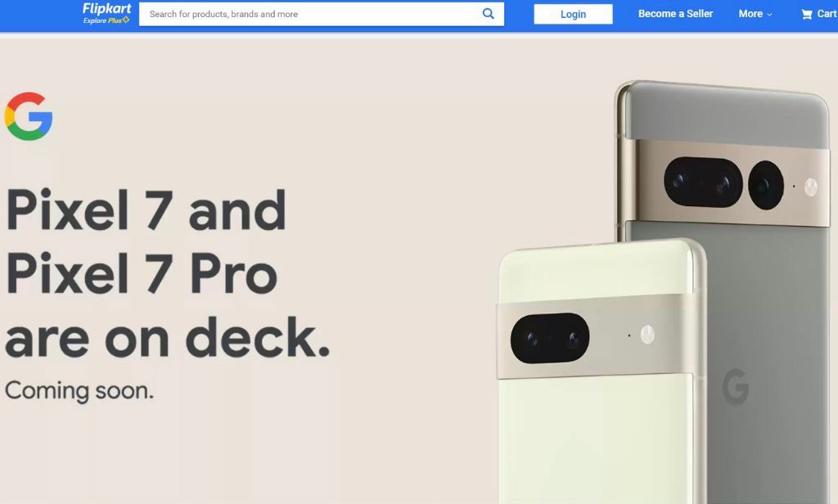838x504 pixels.
Task: Click the lemongrass Pixel 7 camera lens
Action: (550, 338)
